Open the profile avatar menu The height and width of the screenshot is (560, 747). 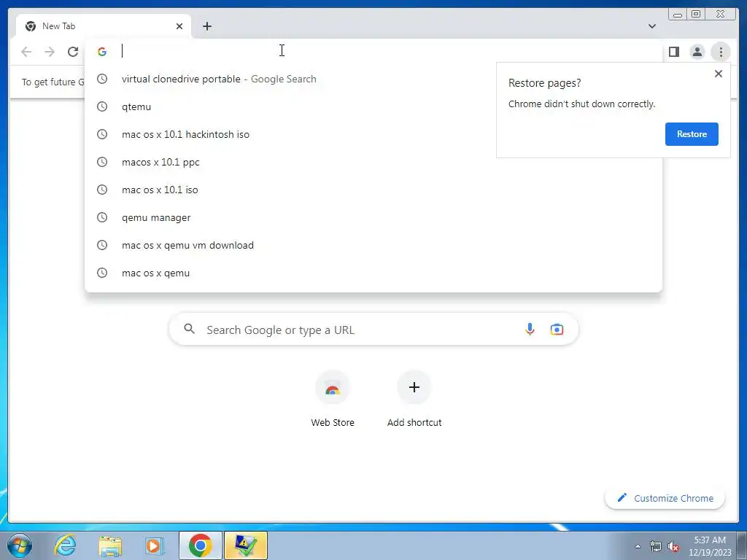pos(697,52)
